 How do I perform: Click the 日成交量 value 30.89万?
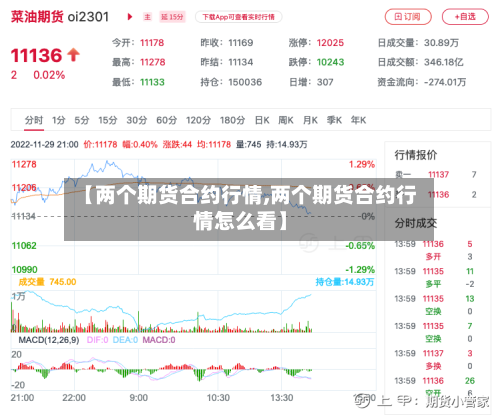[x=441, y=43]
